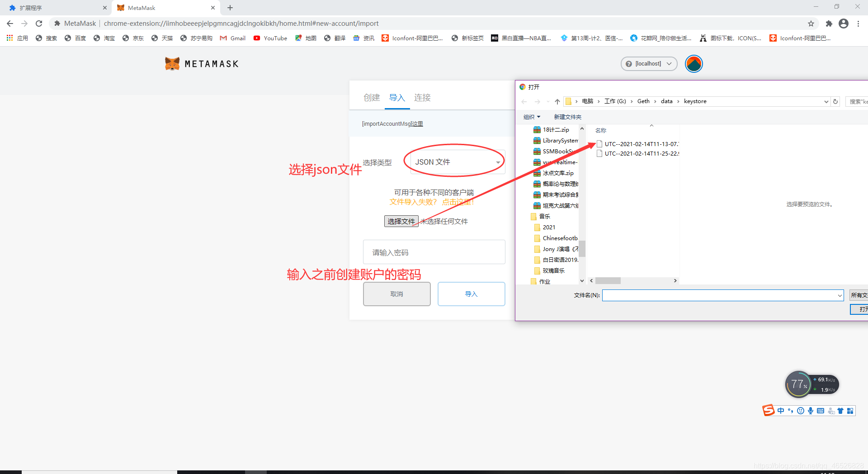Viewport: 868px width, 474px height.
Task: Click the keystore breadcrumb segment
Action: (x=695, y=101)
